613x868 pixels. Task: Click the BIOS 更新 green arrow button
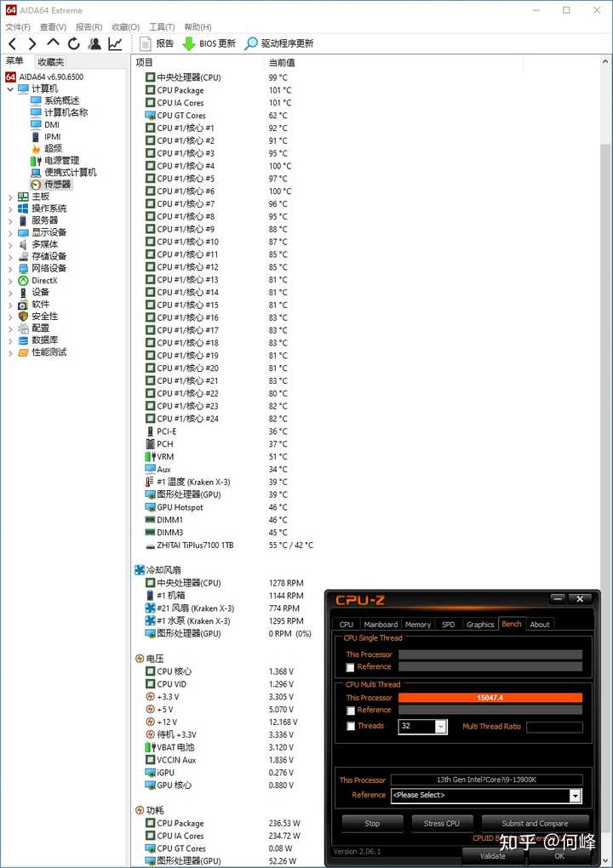click(209, 43)
